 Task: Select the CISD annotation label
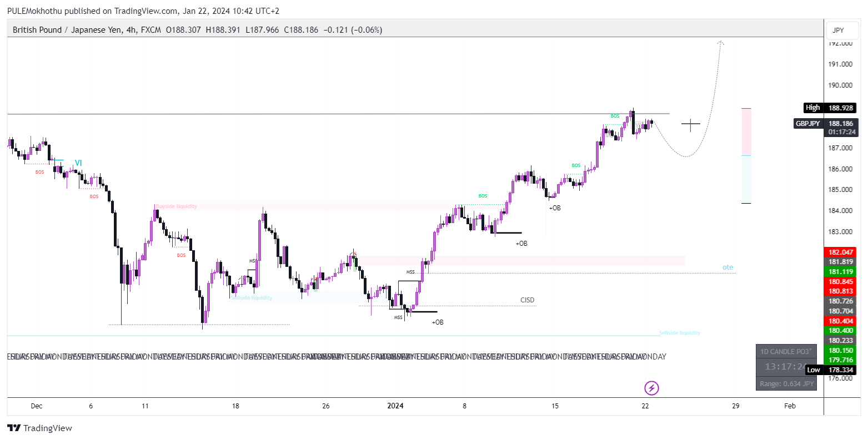pyautogui.click(x=527, y=300)
